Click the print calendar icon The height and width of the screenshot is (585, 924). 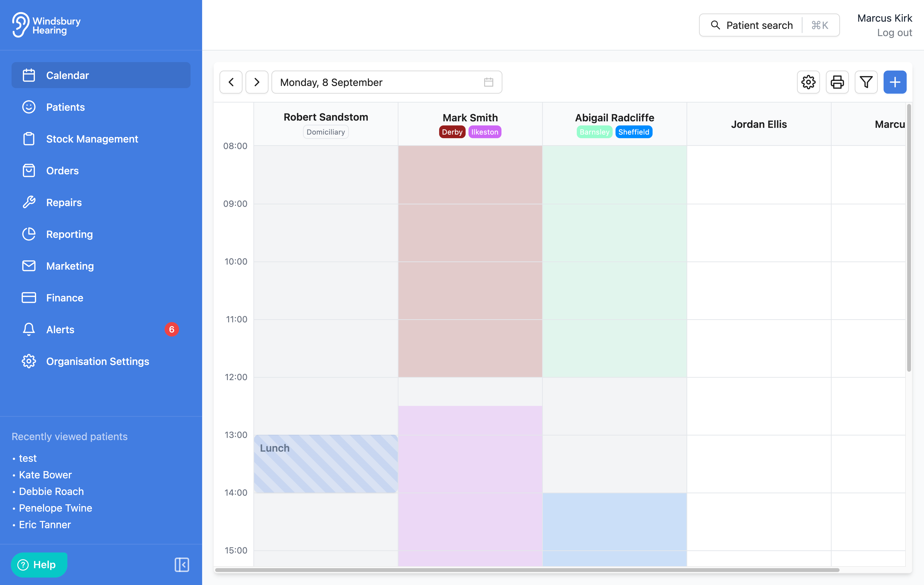[837, 82]
